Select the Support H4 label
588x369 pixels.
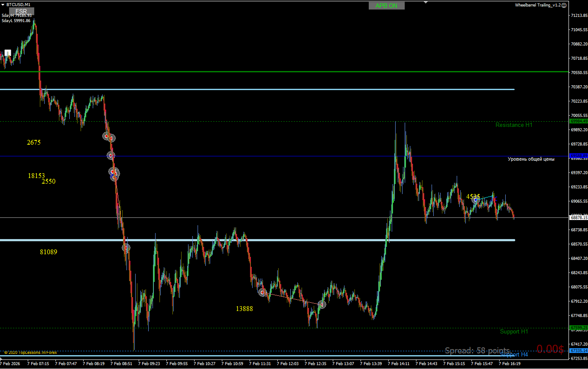[514, 355]
